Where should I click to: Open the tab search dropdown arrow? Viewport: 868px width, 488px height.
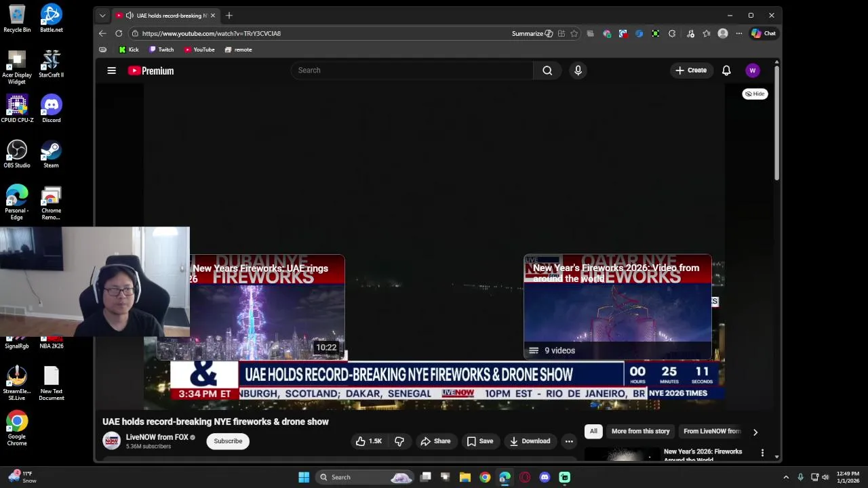click(x=102, y=15)
